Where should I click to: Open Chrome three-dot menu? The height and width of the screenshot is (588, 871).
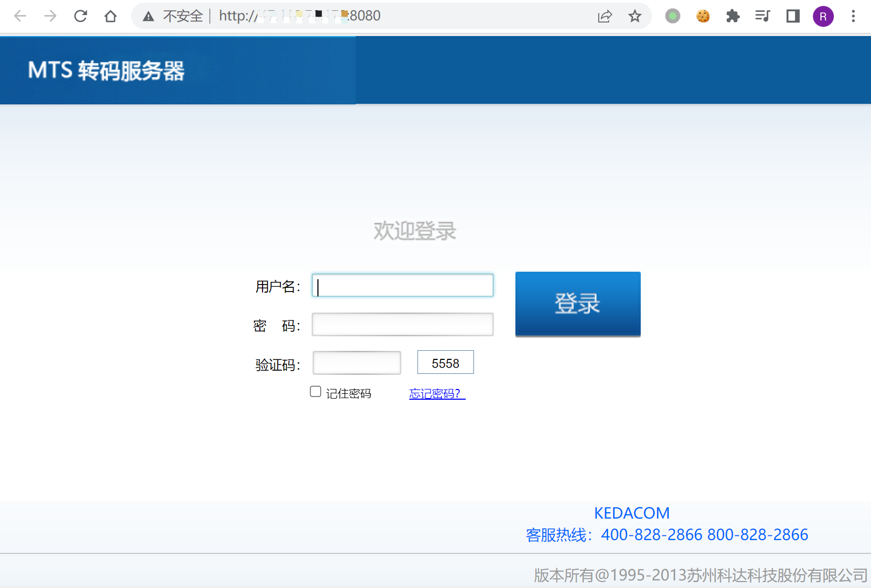tap(853, 16)
